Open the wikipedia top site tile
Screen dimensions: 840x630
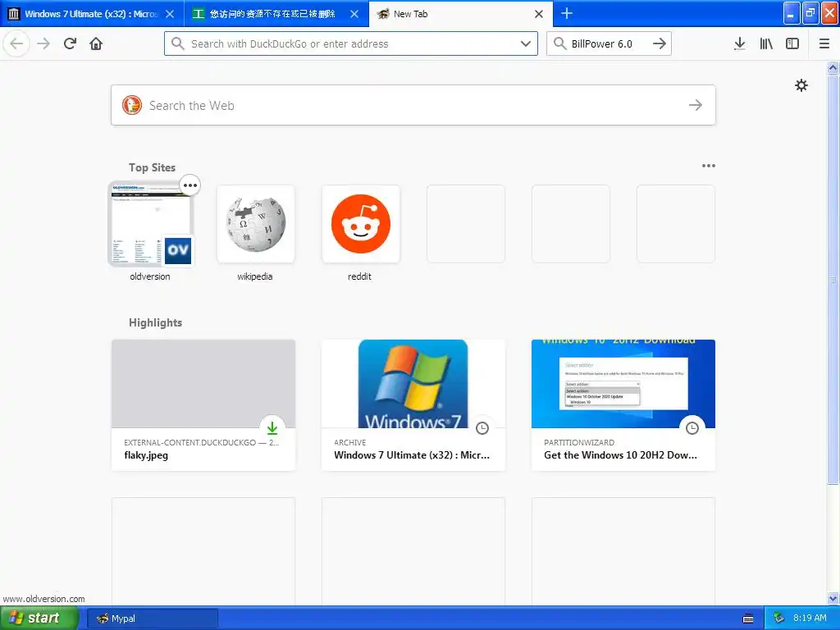[x=256, y=224]
